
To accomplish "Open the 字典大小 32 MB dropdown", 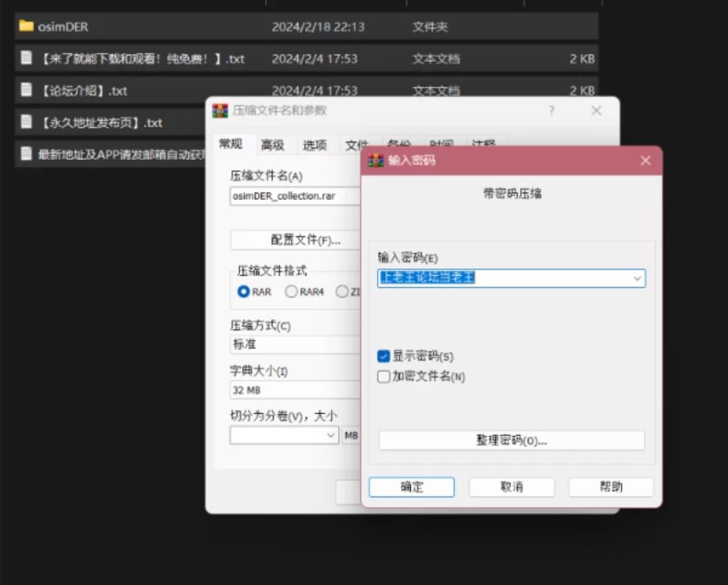I will 295,389.
